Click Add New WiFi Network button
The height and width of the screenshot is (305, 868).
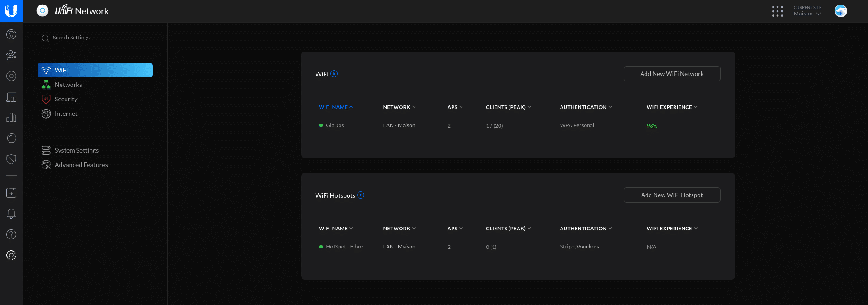672,74
